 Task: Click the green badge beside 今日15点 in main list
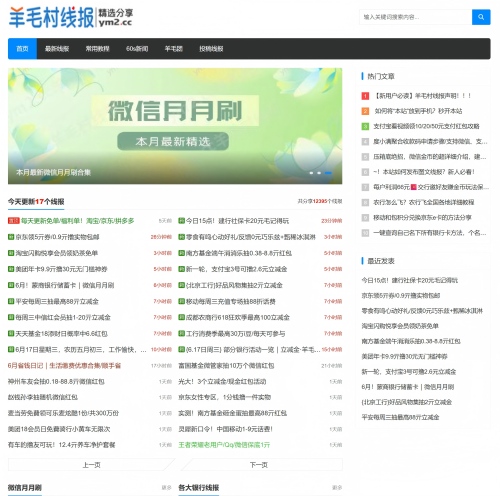click(x=181, y=221)
